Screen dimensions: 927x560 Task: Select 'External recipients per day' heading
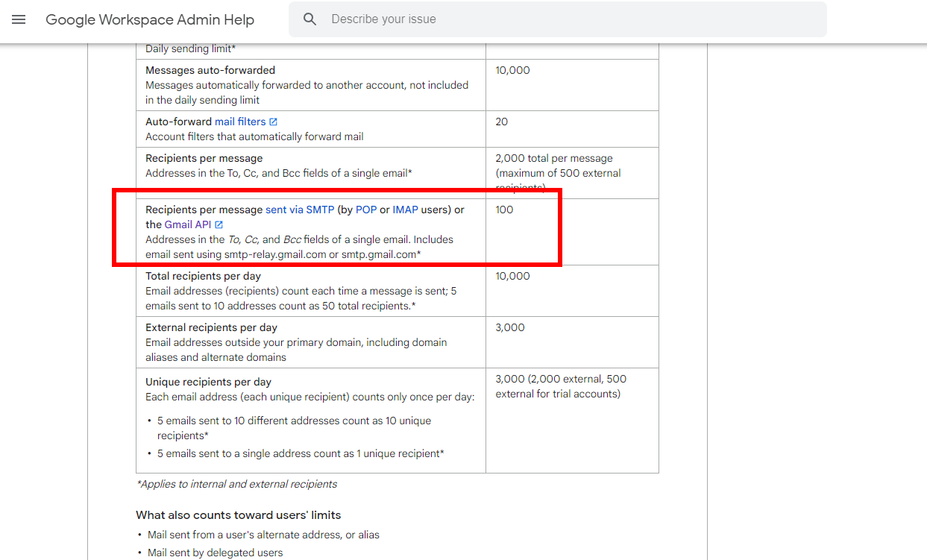pos(211,327)
